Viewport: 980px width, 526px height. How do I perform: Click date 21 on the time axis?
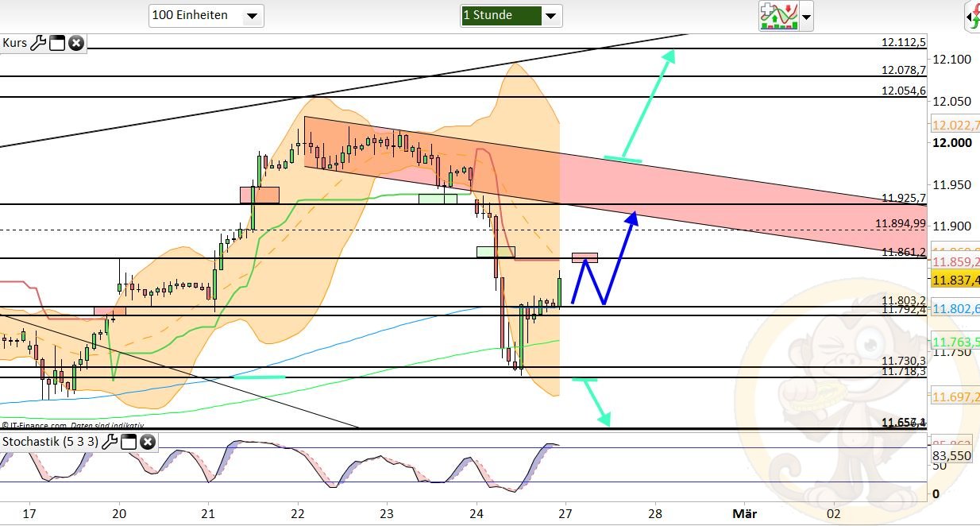tap(209, 513)
